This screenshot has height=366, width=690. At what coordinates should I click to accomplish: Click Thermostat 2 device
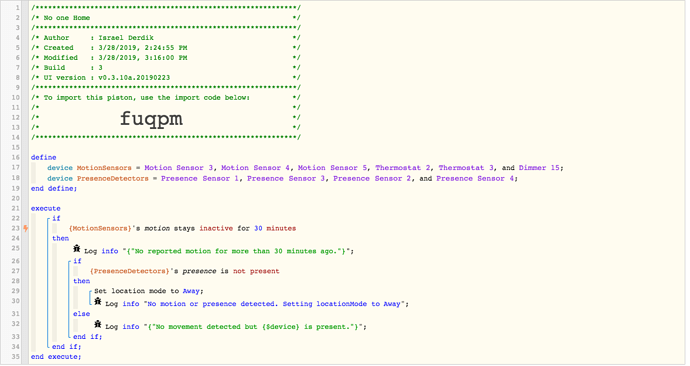pyautogui.click(x=403, y=168)
